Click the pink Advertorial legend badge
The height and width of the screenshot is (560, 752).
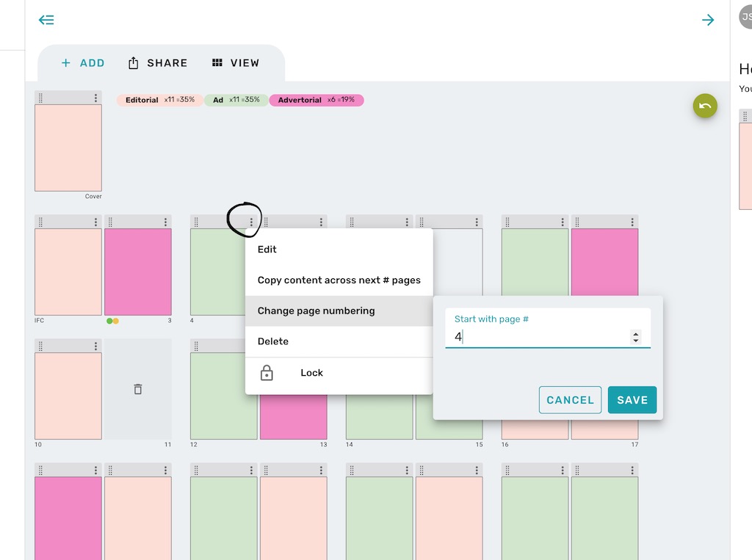pyautogui.click(x=317, y=100)
